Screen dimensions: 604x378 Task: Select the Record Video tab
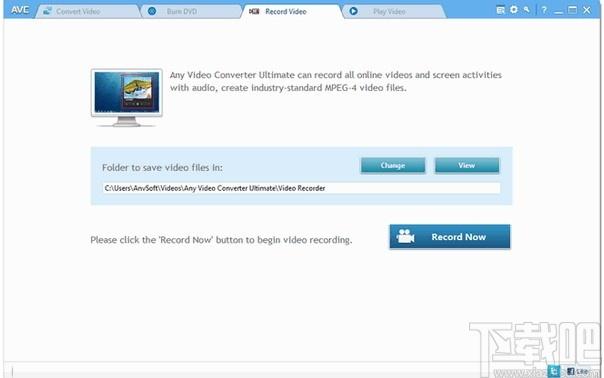(292, 11)
